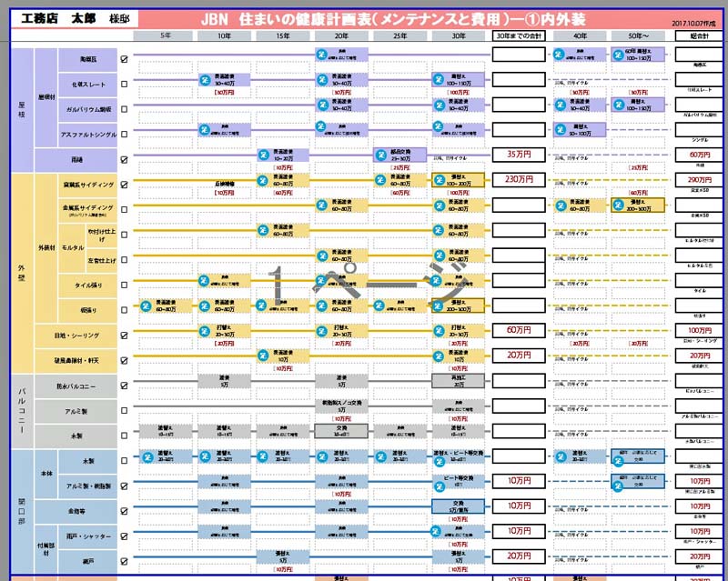Screen dimensions: 728x581
Task: Select the 30年までの合計 column header
Action: 520,36
